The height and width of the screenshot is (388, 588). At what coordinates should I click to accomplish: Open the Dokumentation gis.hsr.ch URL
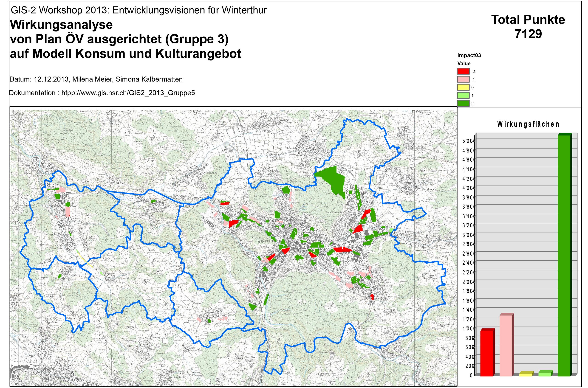coord(128,93)
